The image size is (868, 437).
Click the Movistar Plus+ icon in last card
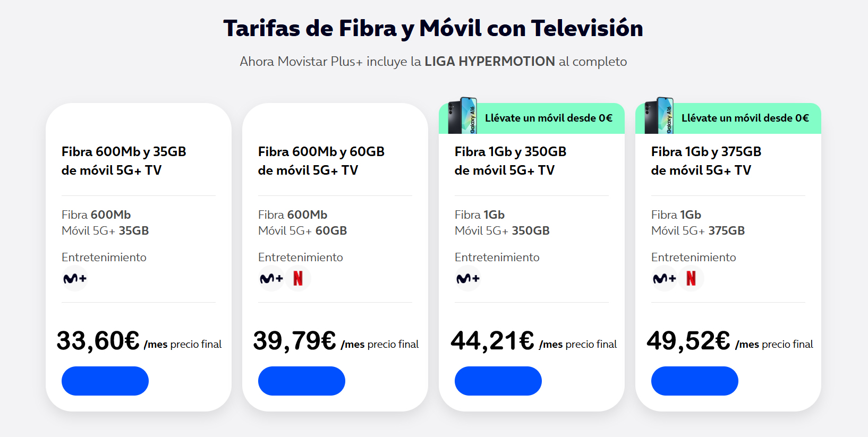tap(664, 278)
